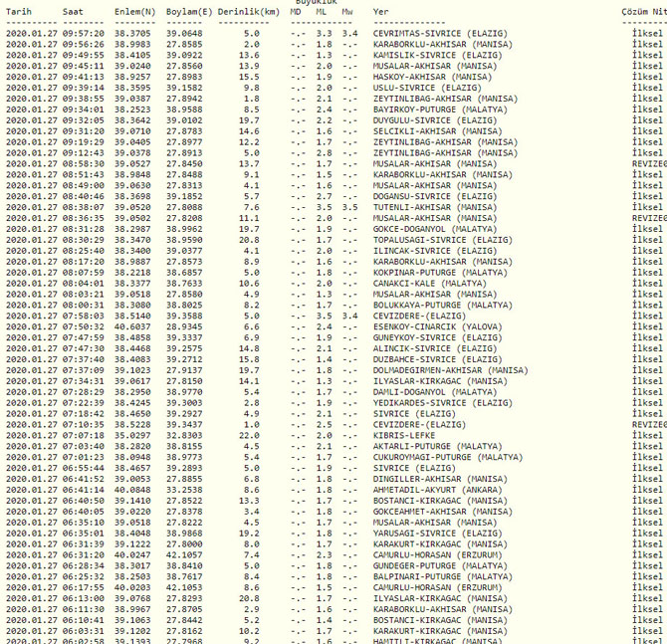Select time value 09:57:20
This screenshot has width=667, height=644.
(84, 34)
